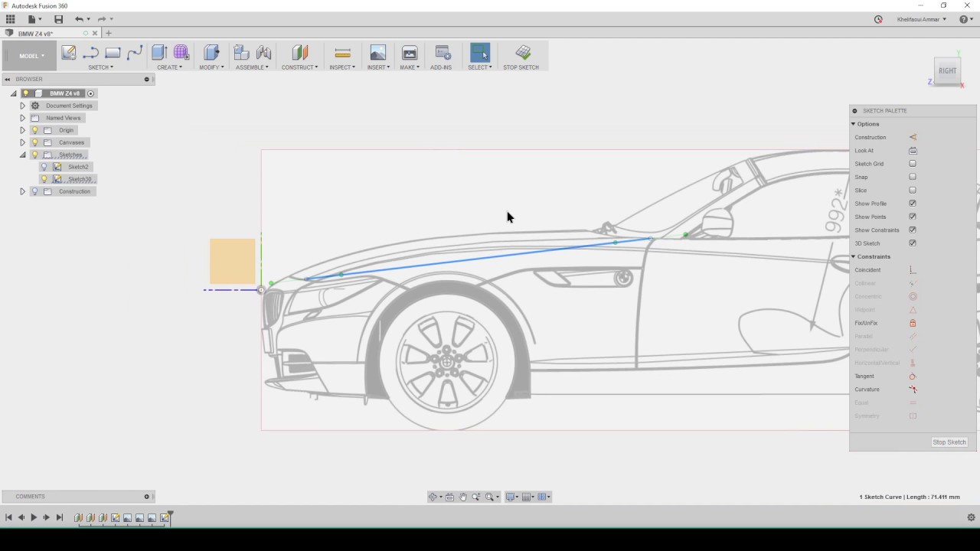Activate the Measure inspect tool
Image resolution: width=980 pixels, height=551 pixels.
[x=342, y=53]
